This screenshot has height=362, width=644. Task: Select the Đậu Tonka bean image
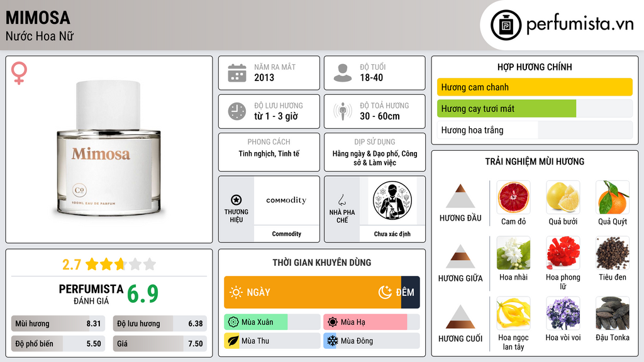613,313
